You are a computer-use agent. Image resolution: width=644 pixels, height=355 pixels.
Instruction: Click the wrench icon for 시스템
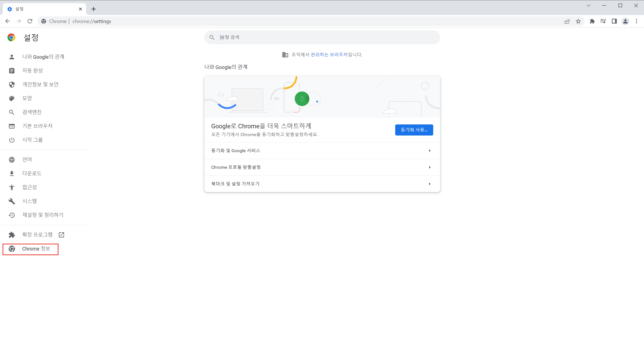click(x=12, y=201)
